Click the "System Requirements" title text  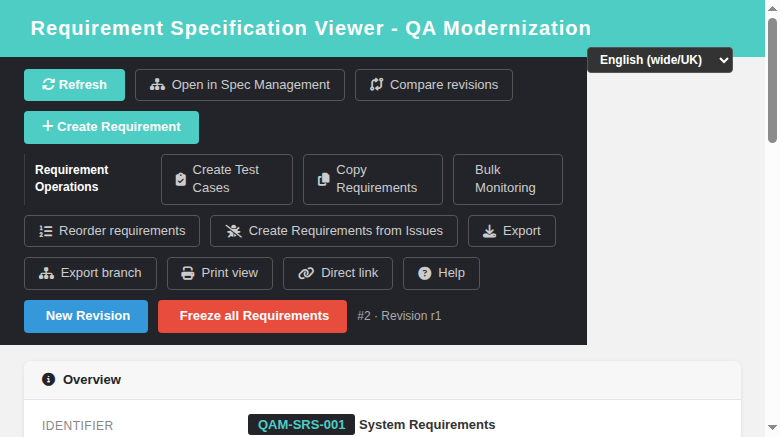click(x=427, y=425)
